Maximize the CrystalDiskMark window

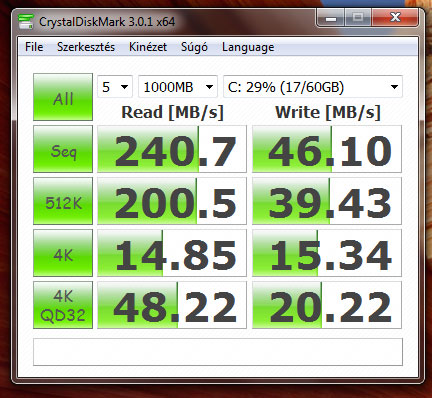(x=358, y=17)
